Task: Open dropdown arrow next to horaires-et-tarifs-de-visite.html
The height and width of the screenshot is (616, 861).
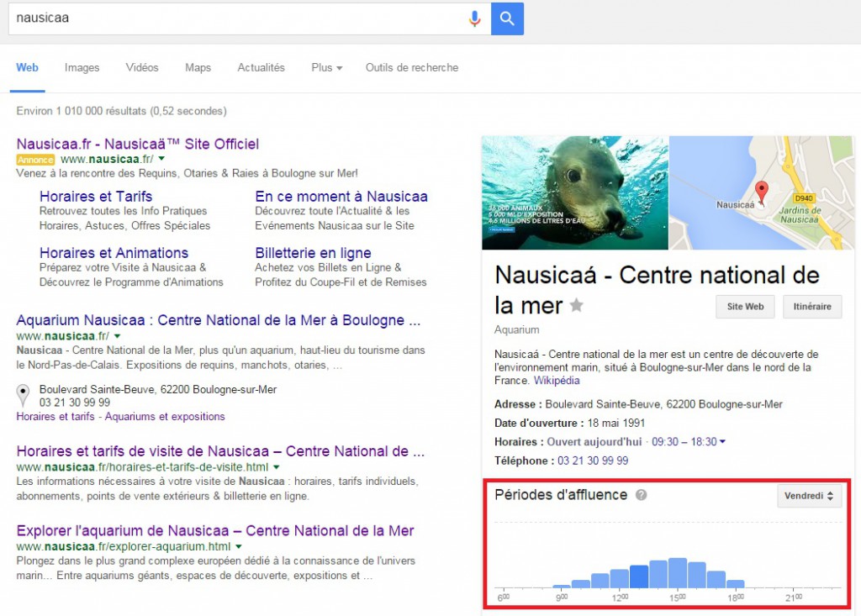Action: pyautogui.click(x=276, y=467)
